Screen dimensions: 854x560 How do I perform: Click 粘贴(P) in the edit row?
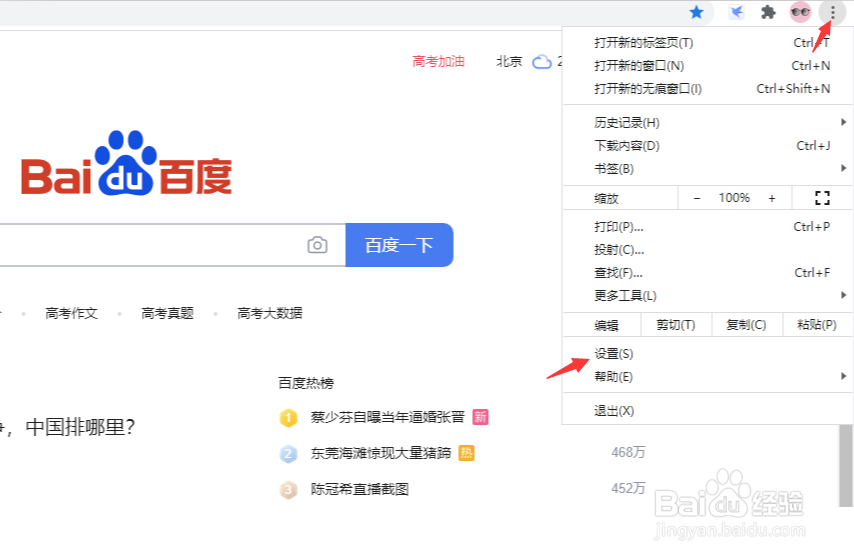click(x=817, y=325)
